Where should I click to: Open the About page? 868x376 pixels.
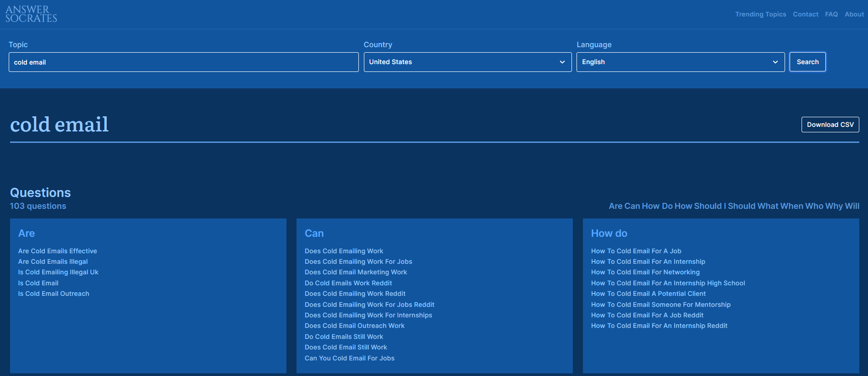click(x=854, y=14)
